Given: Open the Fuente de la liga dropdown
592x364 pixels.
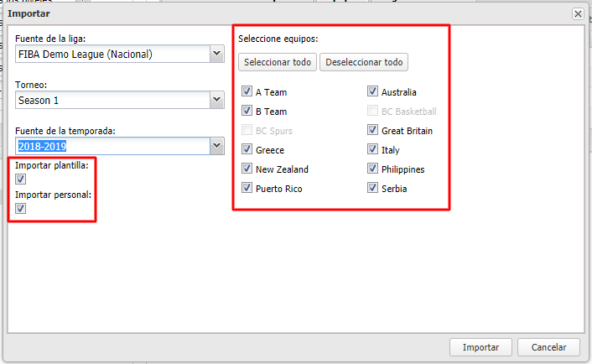Looking at the screenshot, I should (x=217, y=55).
